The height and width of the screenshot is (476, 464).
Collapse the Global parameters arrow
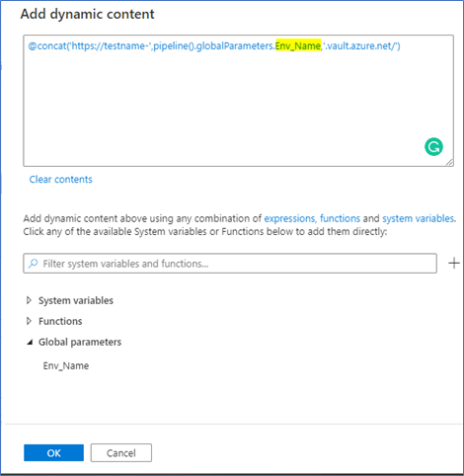(30, 342)
